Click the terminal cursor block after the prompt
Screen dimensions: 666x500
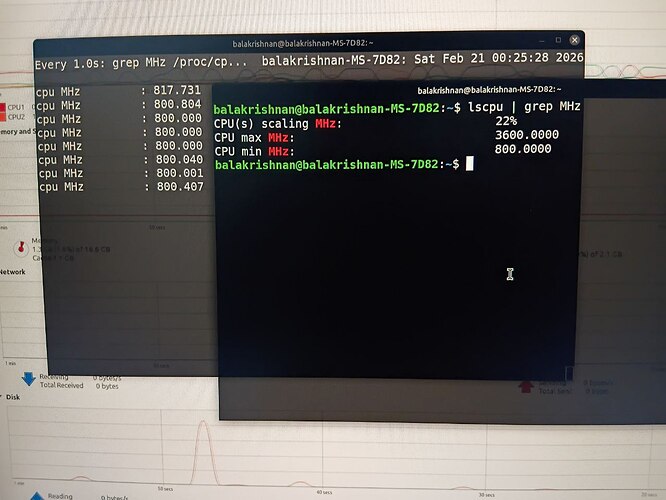tap(469, 164)
